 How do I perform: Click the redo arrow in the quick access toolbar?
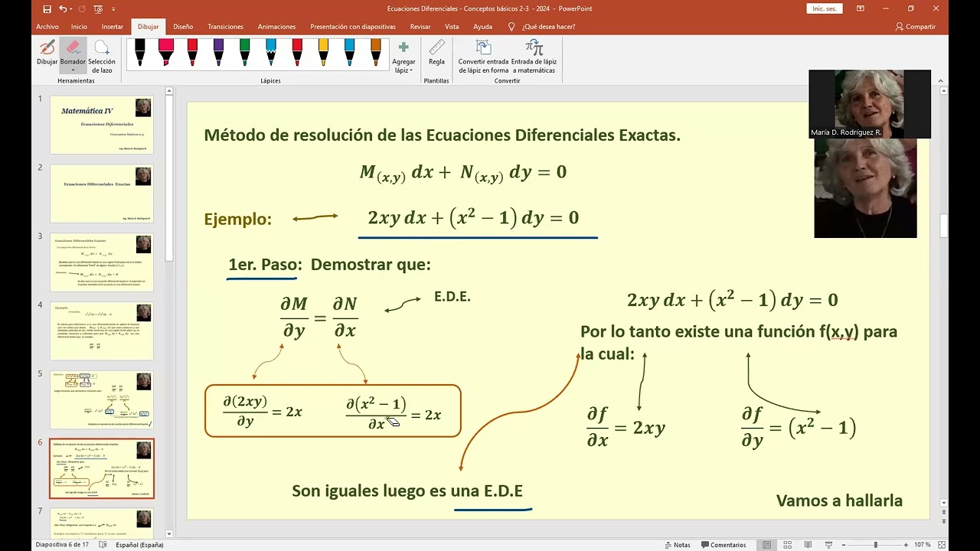pyautogui.click(x=81, y=9)
